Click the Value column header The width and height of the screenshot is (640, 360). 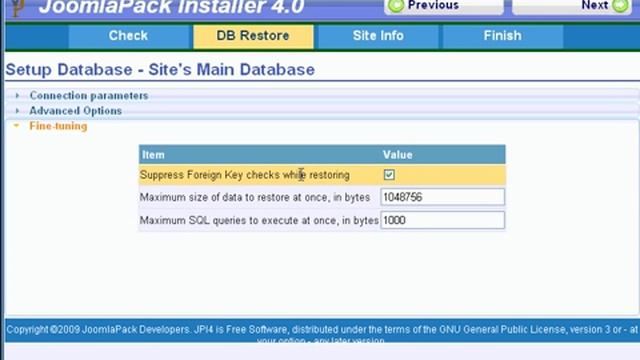(398, 155)
